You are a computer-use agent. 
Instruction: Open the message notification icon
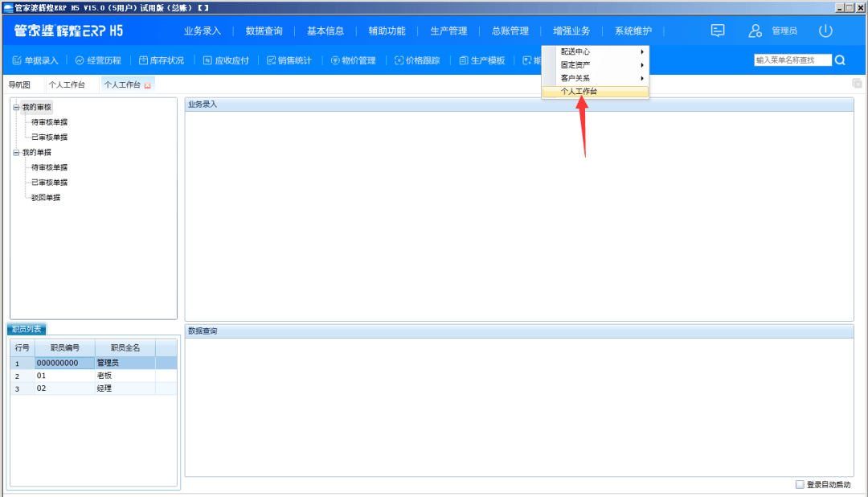[x=718, y=31]
